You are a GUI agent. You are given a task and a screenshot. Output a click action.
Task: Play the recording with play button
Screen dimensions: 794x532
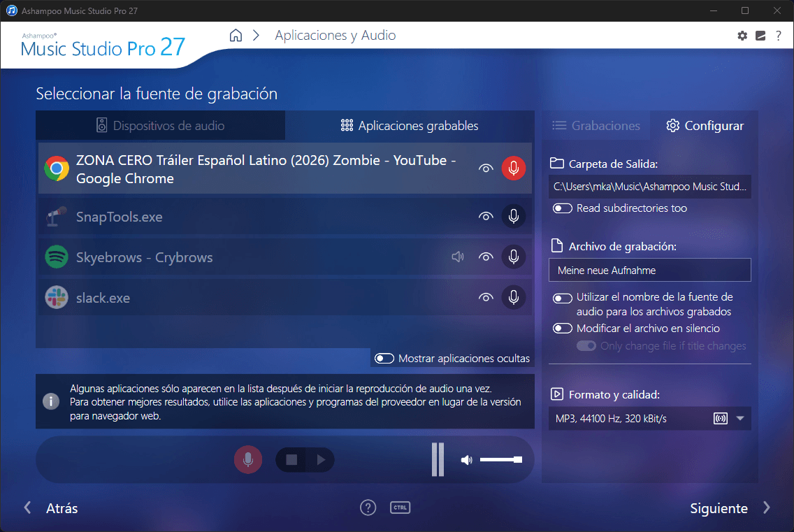[321, 459]
